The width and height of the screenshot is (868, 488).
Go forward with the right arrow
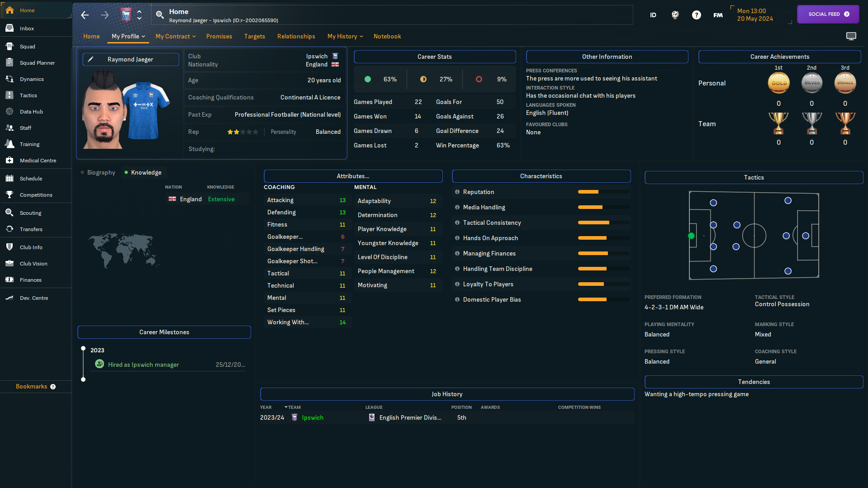point(105,15)
